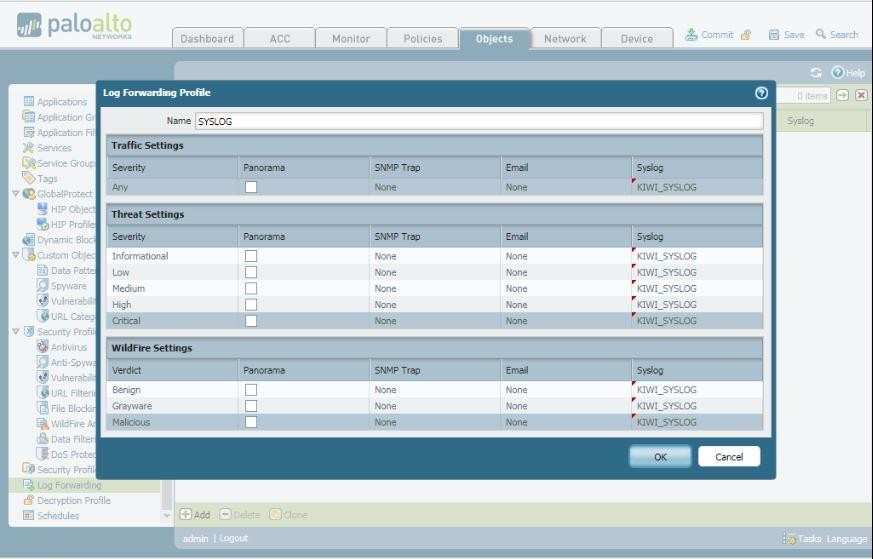This screenshot has width=873, height=559.
Task: Open the Network tab
Action: [x=565, y=39]
